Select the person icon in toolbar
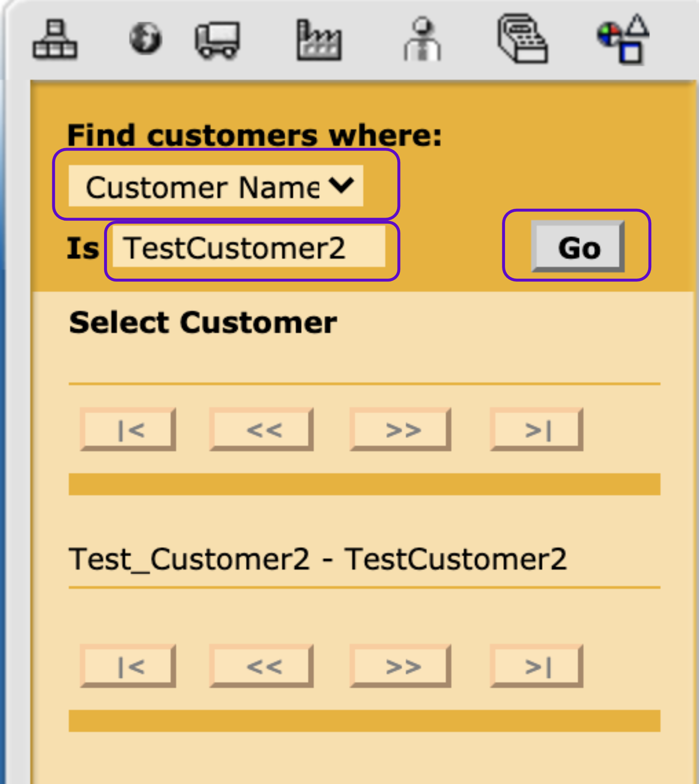The width and height of the screenshot is (699, 784). (x=422, y=40)
